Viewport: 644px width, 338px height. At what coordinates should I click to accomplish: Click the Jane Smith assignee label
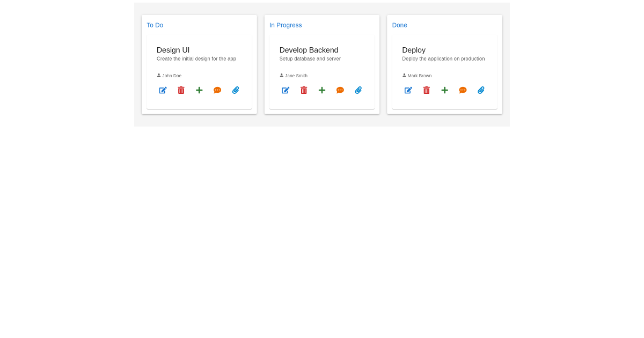(296, 76)
